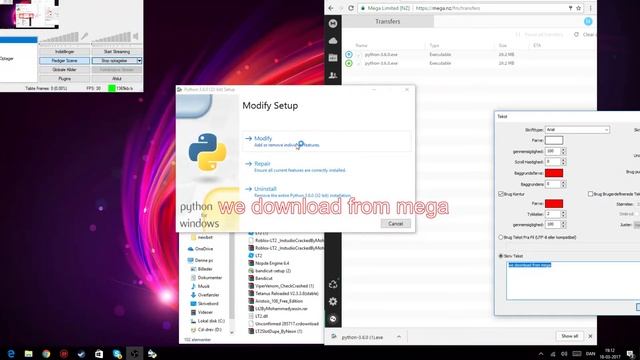640x360 pixels.
Task: Open Skrifttype font dropdown in Tekst dialog
Action: pos(577,130)
